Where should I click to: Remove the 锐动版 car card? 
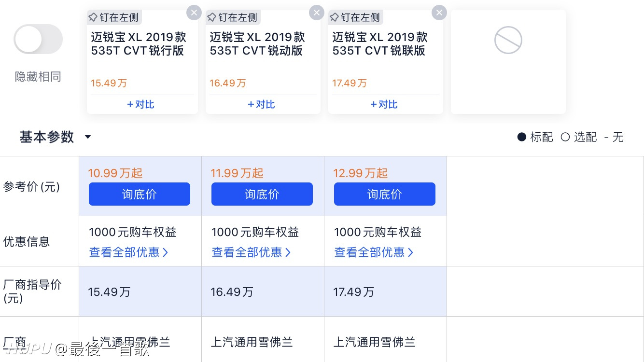[316, 13]
